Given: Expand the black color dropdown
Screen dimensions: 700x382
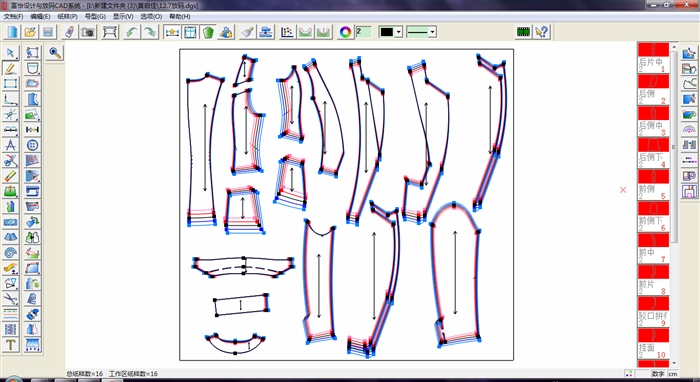Looking at the screenshot, I should coord(399,32).
